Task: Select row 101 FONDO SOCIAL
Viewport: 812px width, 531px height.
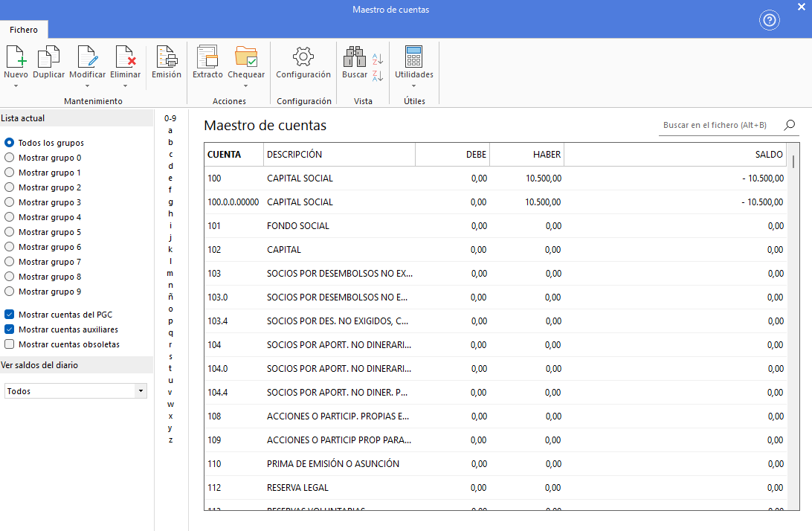Action: 495,226
